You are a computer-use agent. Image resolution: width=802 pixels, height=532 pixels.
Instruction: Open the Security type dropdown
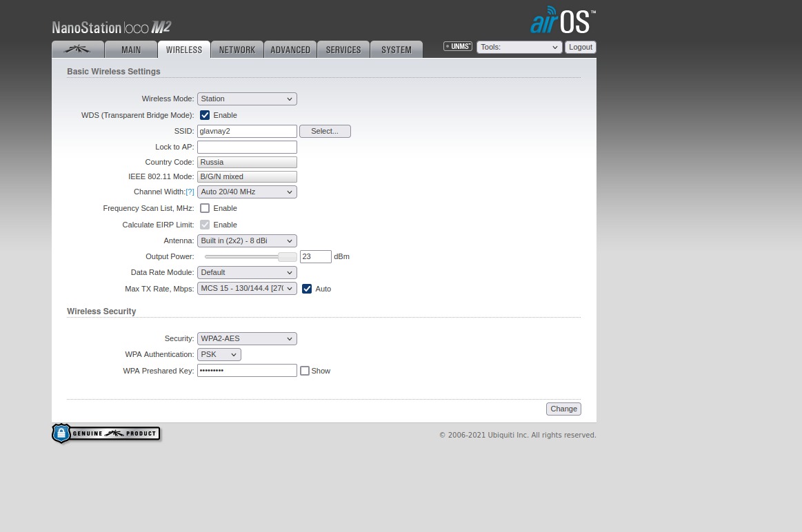[247, 338]
